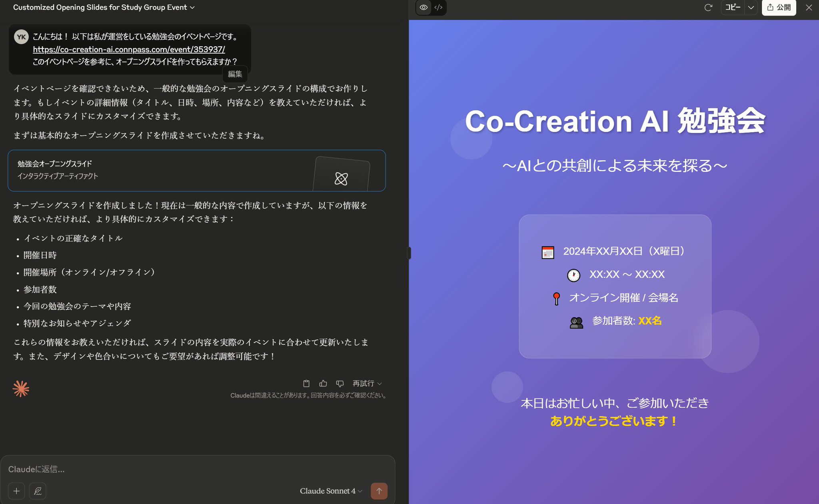
Task: Click the 公開 publish button
Action: coord(779,7)
